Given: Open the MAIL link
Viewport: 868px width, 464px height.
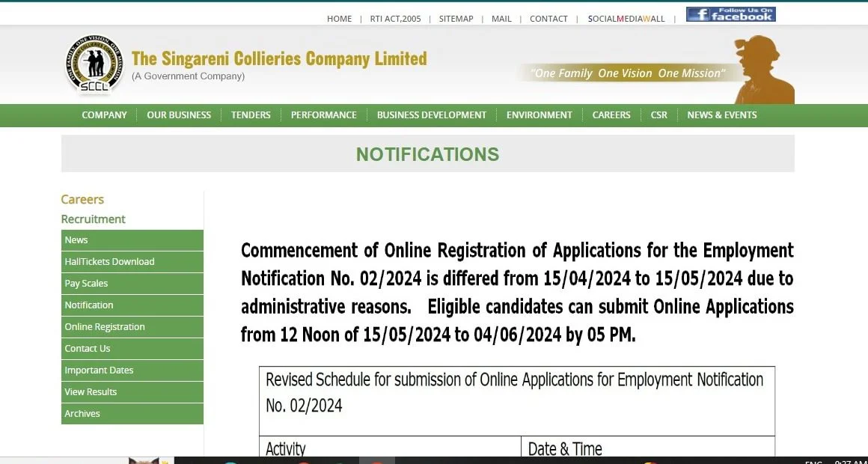Looking at the screenshot, I should point(501,19).
